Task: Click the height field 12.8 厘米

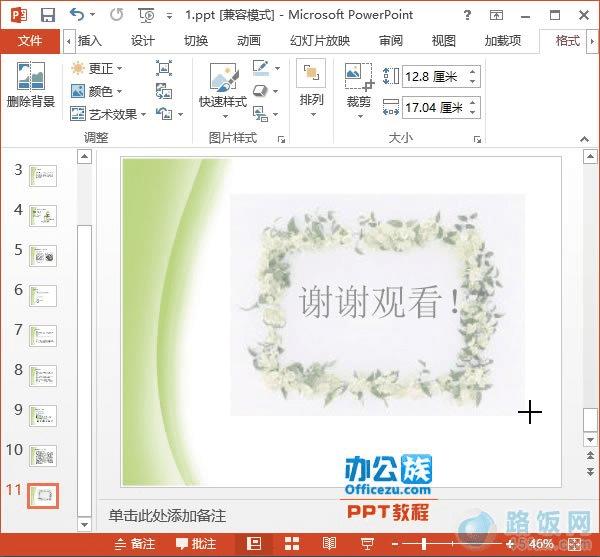Action: coord(434,77)
